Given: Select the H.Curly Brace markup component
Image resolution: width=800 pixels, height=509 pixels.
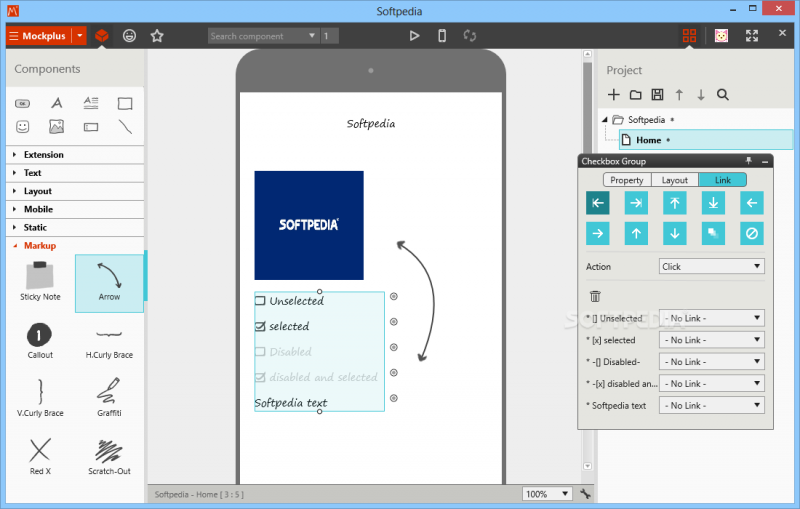Looking at the screenshot, I should point(109,343).
